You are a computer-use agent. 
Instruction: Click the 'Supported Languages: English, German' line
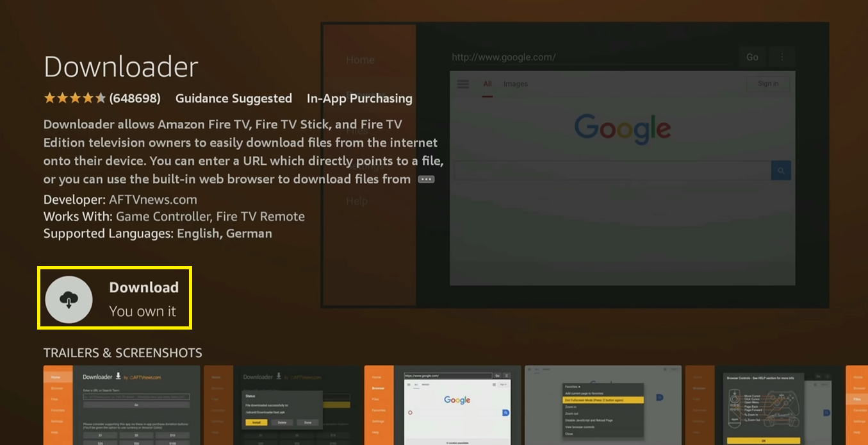click(158, 234)
